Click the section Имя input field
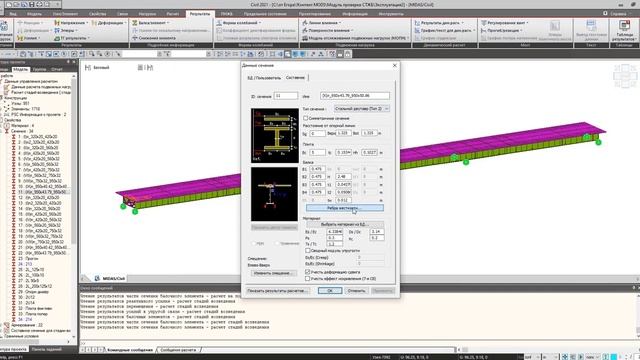Screen dimensions: 640x360 pyautogui.click(x=355, y=96)
